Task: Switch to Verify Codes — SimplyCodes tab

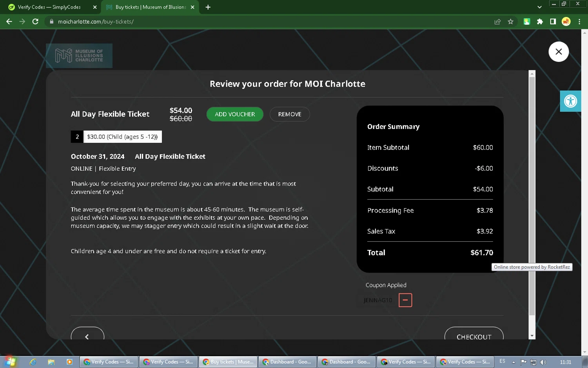Action: (49, 7)
